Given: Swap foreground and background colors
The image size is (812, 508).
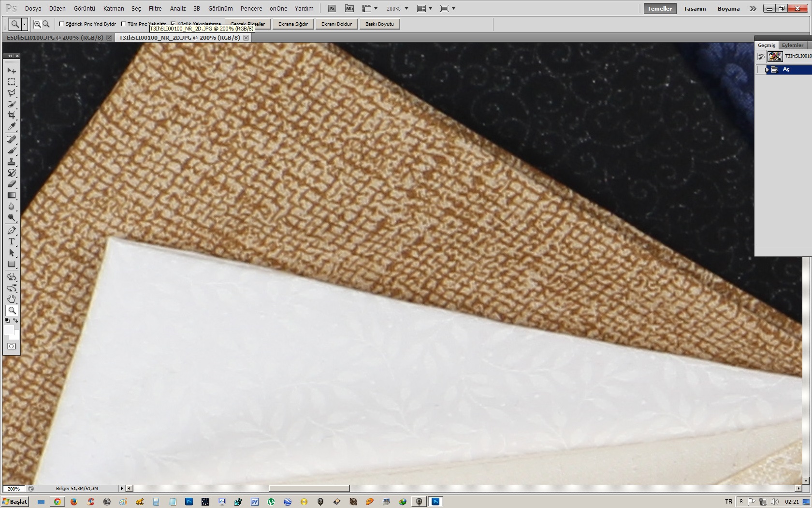Looking at the screenshot, I should 15,320.
